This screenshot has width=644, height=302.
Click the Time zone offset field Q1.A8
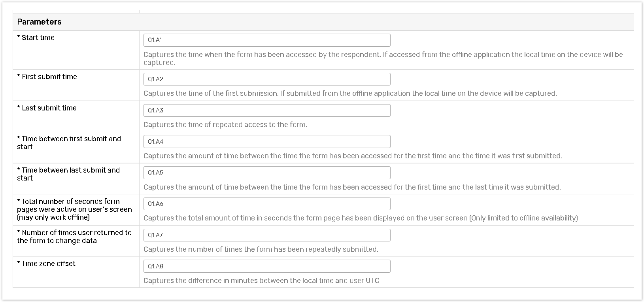[x=267, y=266]
